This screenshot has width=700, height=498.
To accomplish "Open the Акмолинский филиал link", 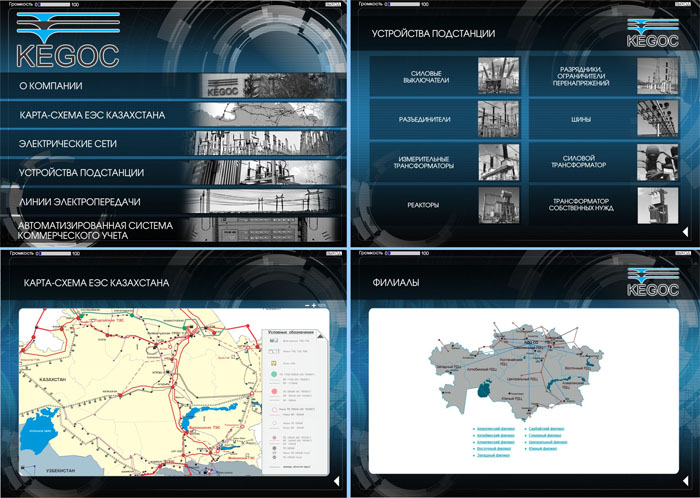I will click(x=496, y=429).
